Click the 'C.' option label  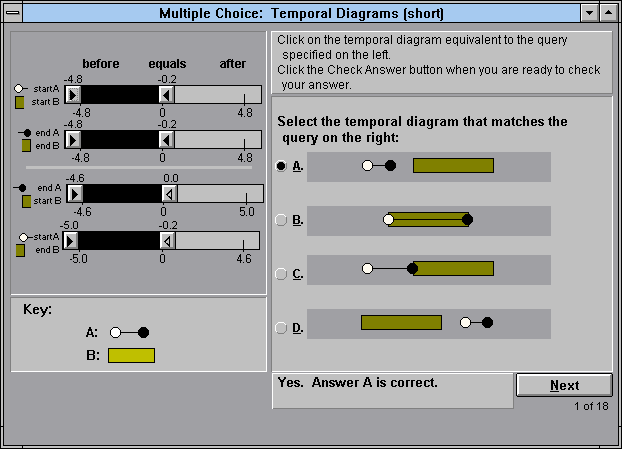298,274
